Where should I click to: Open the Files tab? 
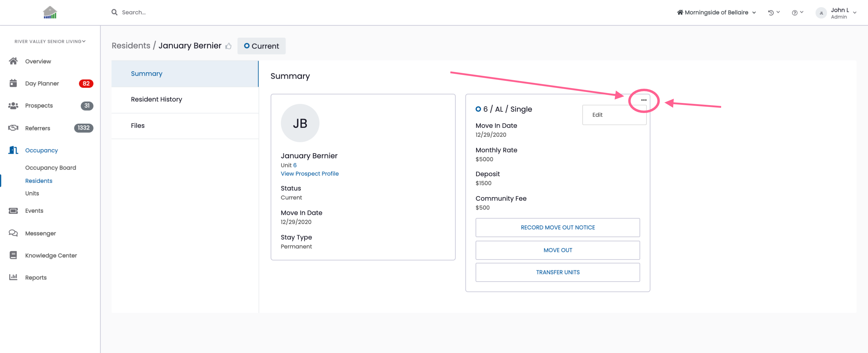point(185,125)
